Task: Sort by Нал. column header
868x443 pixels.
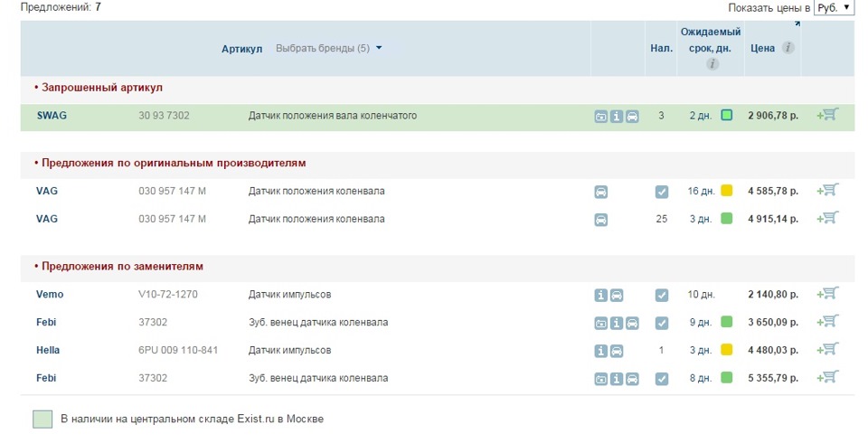Action: 661,48
